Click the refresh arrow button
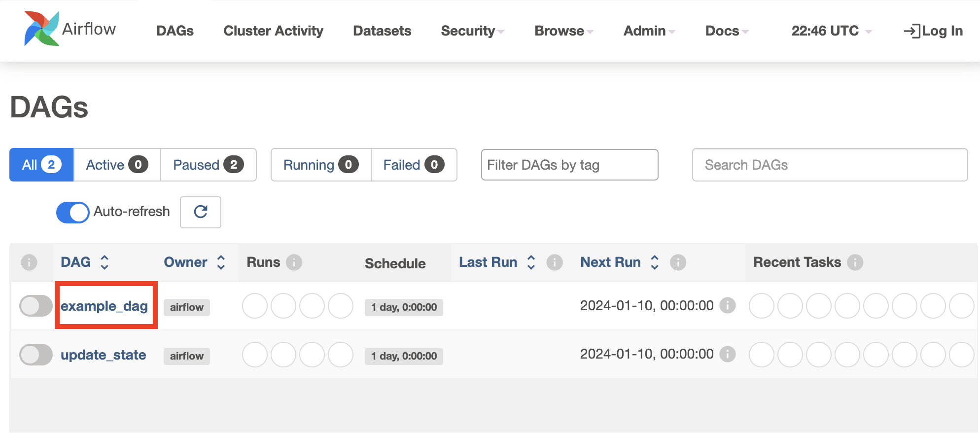The height and width of the screenshot is (436, 980). click(x=201, y=212)
